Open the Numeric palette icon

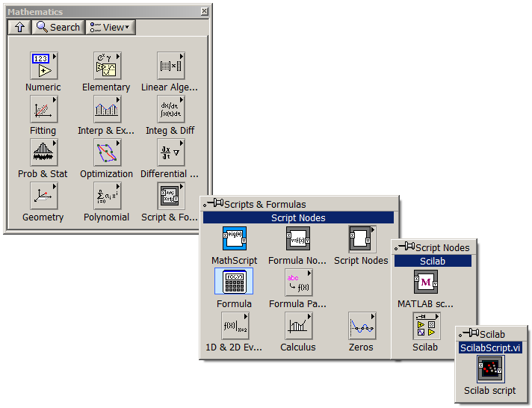coord(44,66)
